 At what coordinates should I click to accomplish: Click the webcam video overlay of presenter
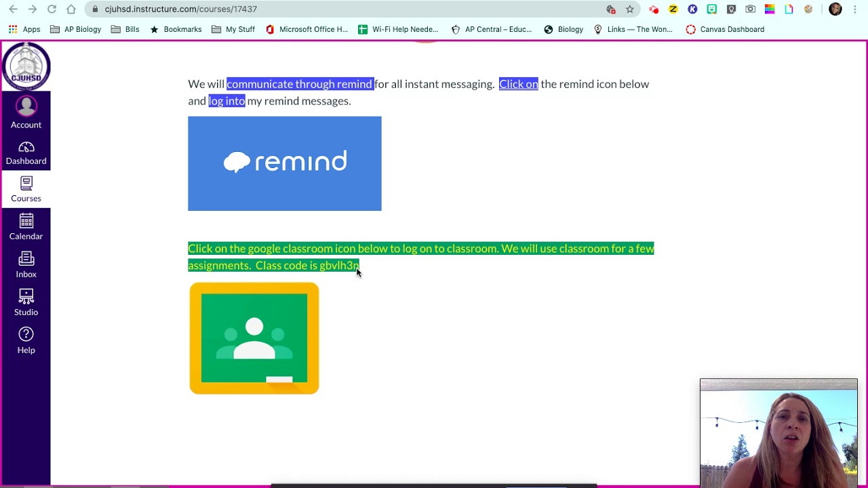(x=778, y=432)
